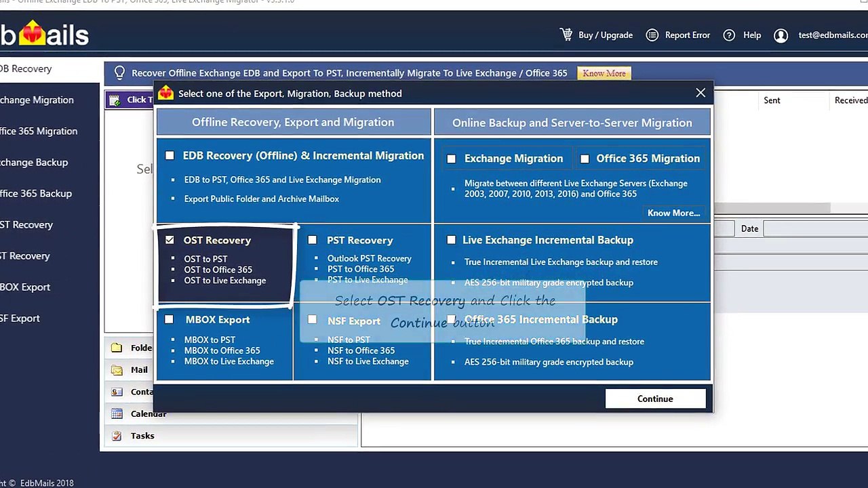Select the text 'OST to Live Exchange'

pos(225,281)
